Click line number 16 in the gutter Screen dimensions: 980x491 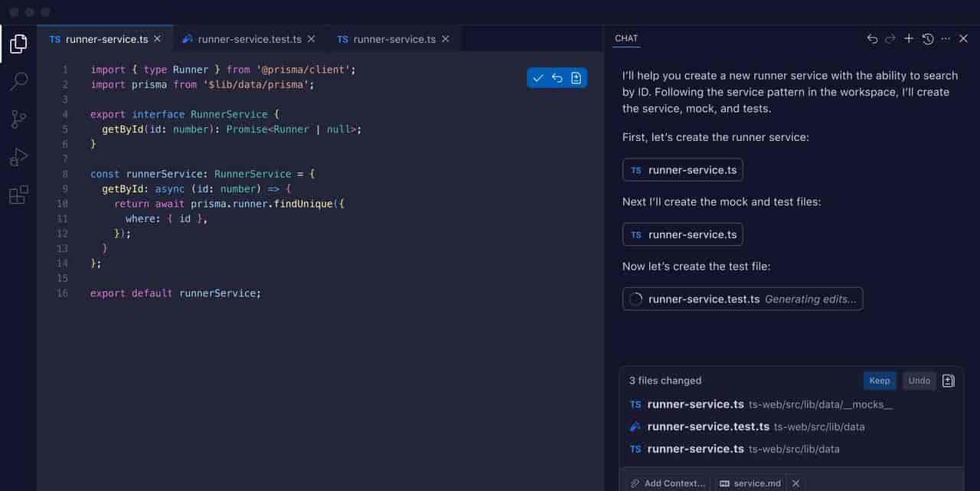click(x=62, y=293)
